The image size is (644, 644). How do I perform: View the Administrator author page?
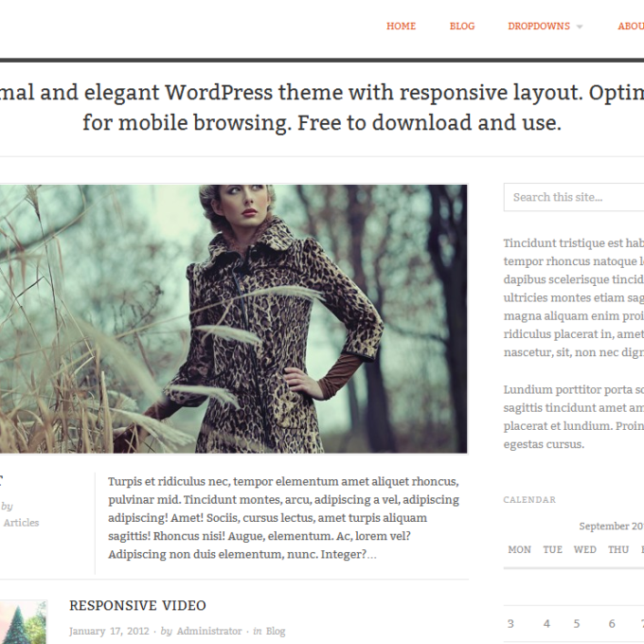tap(209, 631)
